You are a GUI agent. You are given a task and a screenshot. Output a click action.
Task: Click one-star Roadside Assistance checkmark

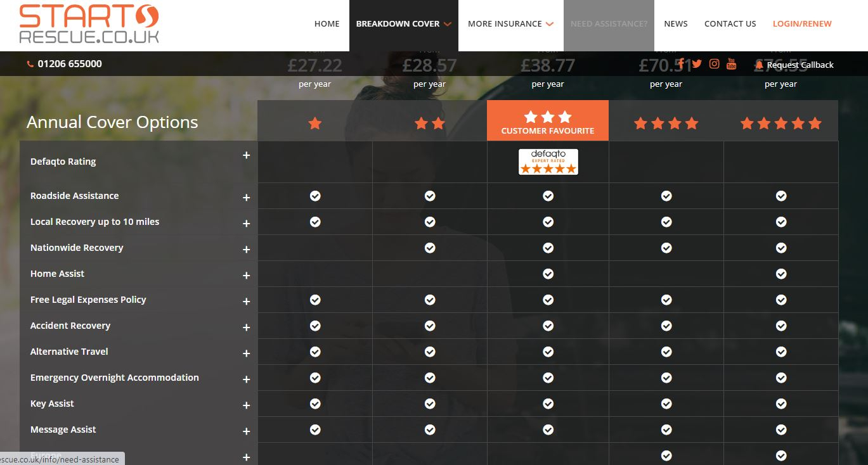pos(315,196)
